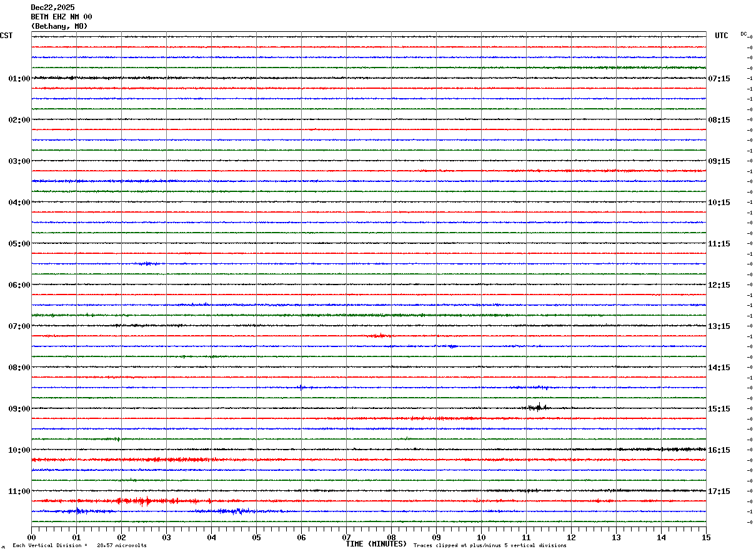Click minute 15 on the time axis

[x=706, y=537]
